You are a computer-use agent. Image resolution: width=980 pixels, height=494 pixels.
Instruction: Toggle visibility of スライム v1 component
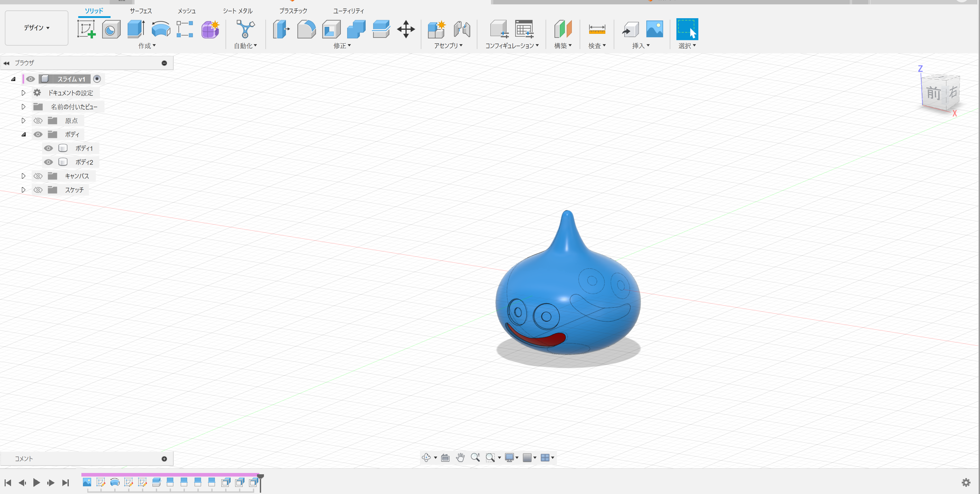(x=31, y=79)
